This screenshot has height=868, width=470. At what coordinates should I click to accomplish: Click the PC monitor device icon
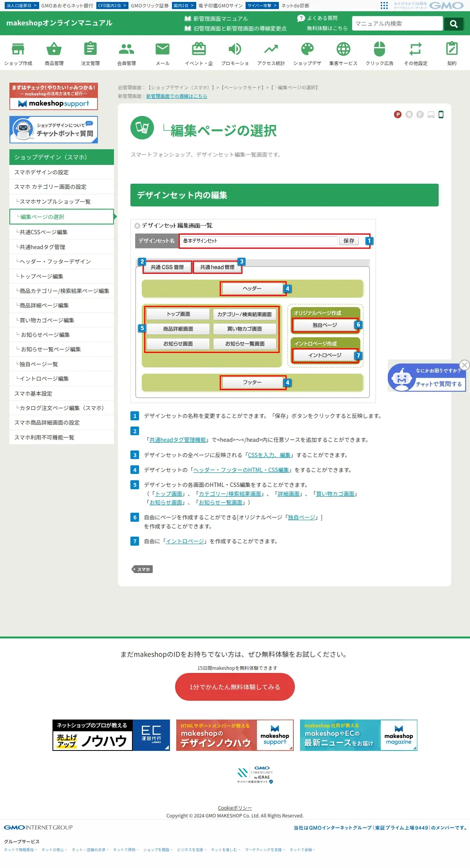coord(431,114)
